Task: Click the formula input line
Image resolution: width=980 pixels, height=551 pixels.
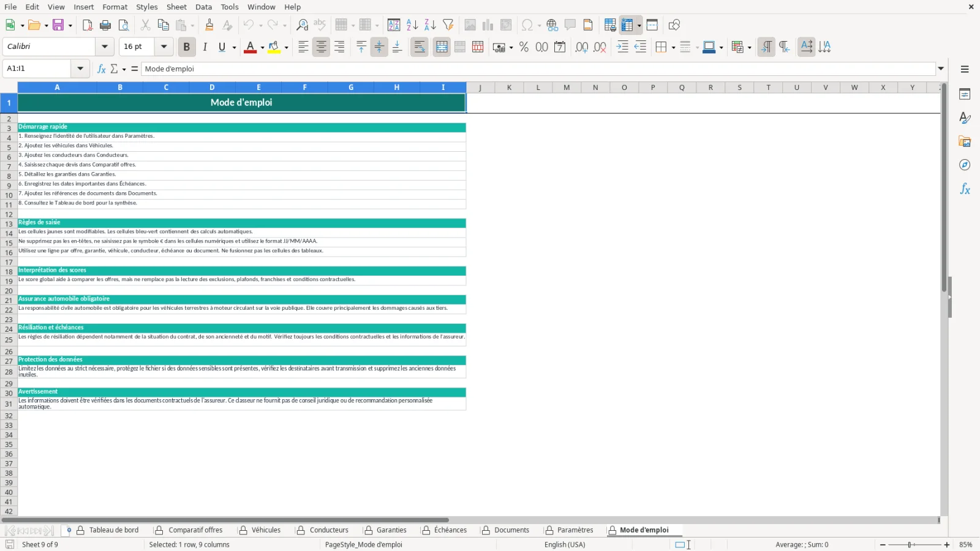Action: click(538, 69)
